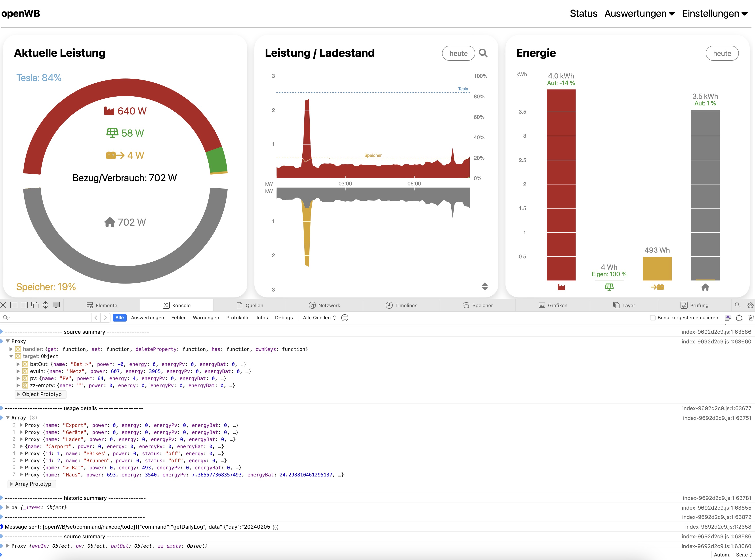Click the magnifier zoom icon in Leistung/Ladestand

483,53
